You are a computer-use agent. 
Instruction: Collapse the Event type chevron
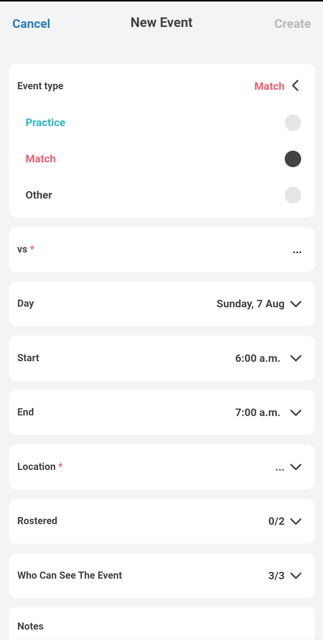click(x=295, y=86)
